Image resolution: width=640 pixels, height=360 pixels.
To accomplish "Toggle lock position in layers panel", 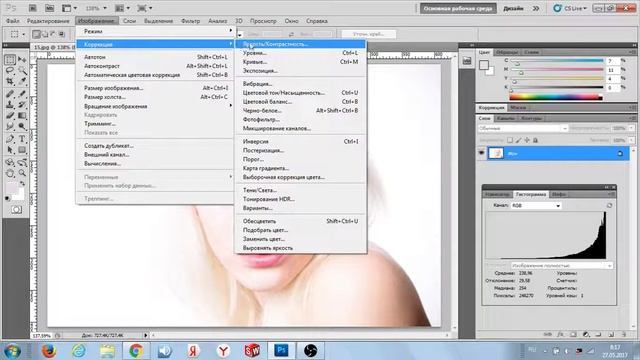I will (527, 140).
